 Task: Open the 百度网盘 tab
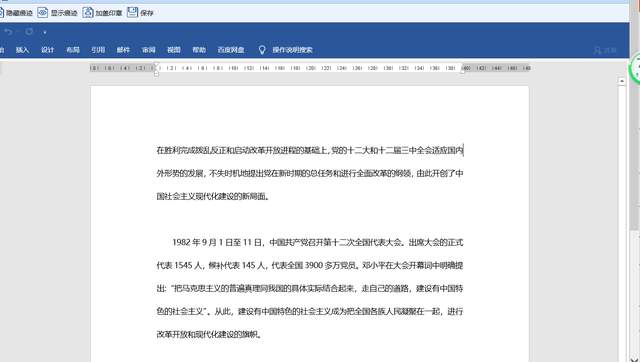(231, 50)
